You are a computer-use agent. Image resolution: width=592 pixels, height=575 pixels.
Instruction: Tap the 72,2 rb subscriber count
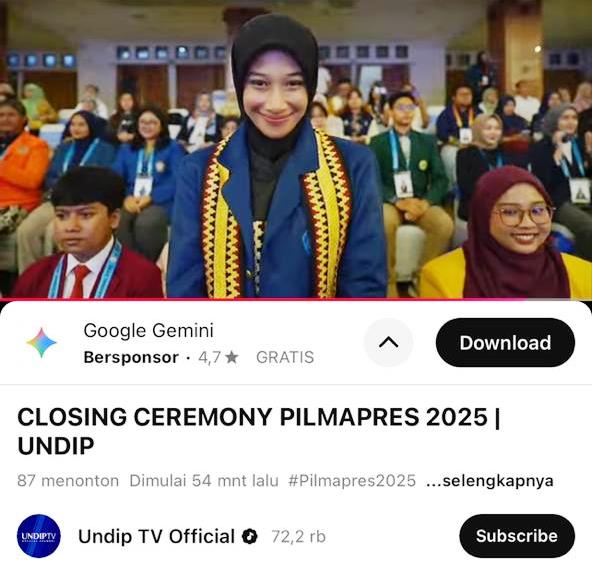298,536
